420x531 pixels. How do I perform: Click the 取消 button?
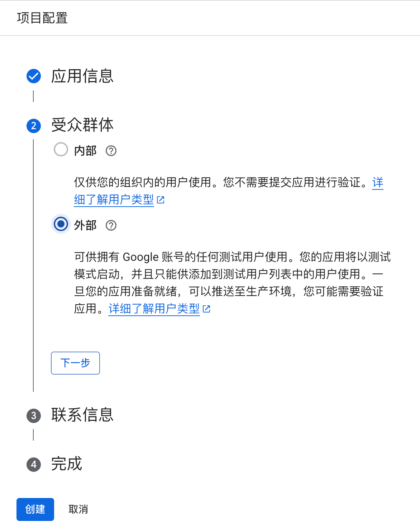coord(78,509)
